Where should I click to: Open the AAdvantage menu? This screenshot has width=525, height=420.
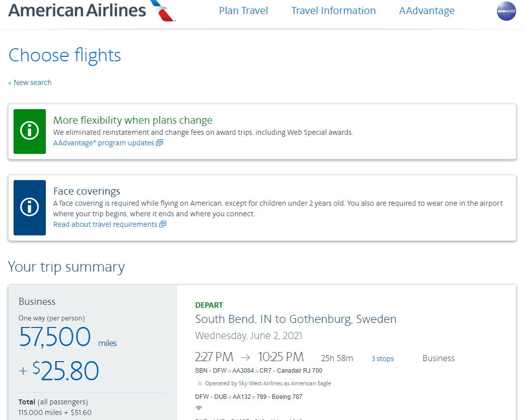click(x=426, y=11)
